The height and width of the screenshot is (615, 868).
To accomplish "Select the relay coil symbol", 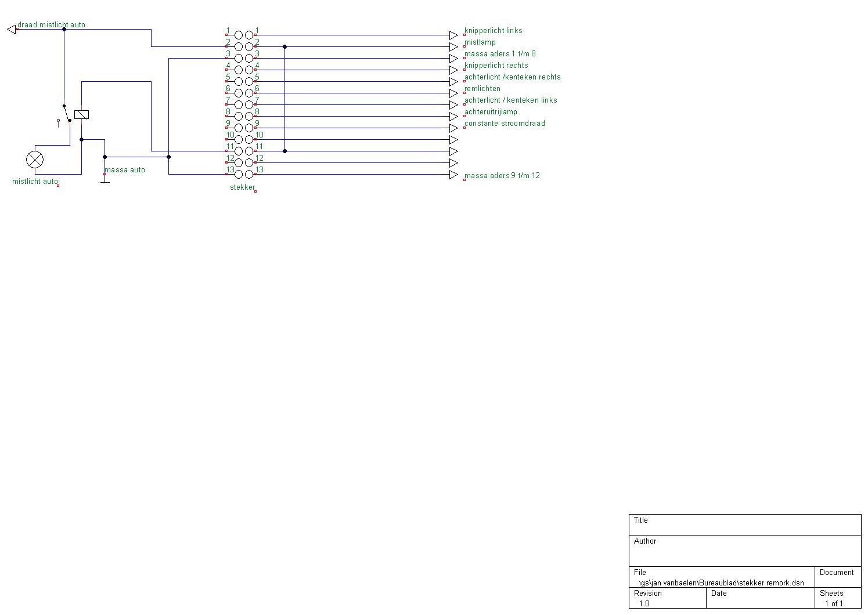I will 81,114.
